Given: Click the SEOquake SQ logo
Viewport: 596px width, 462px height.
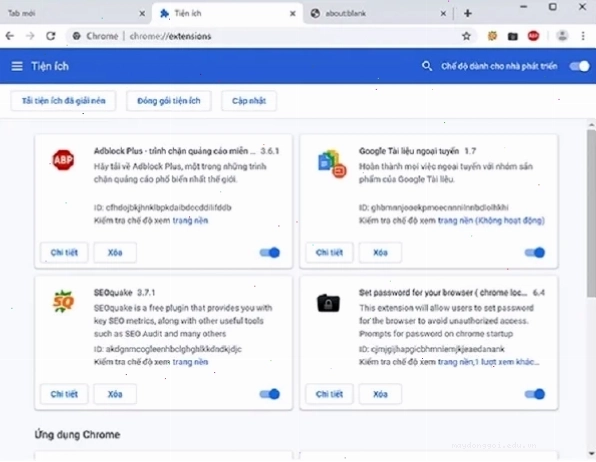Looking at the screenshot, I should click(x=63, y=302).
